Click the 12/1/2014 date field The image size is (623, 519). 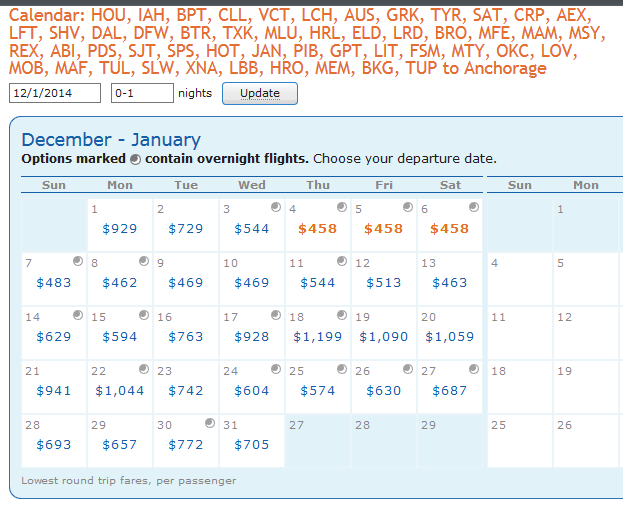click(x=55, y=93)
